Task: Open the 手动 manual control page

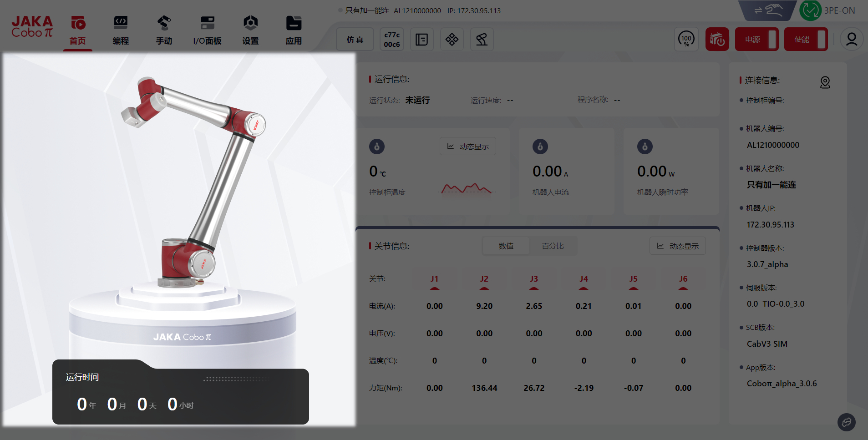Action: pos(164,30)
